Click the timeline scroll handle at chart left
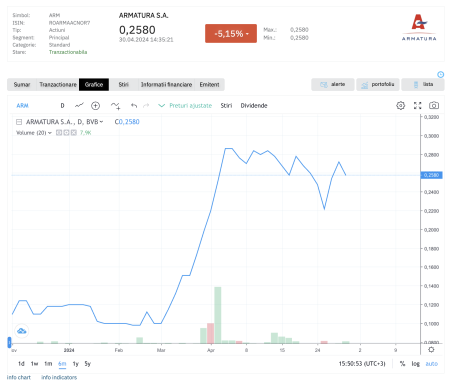 (9, 342)
